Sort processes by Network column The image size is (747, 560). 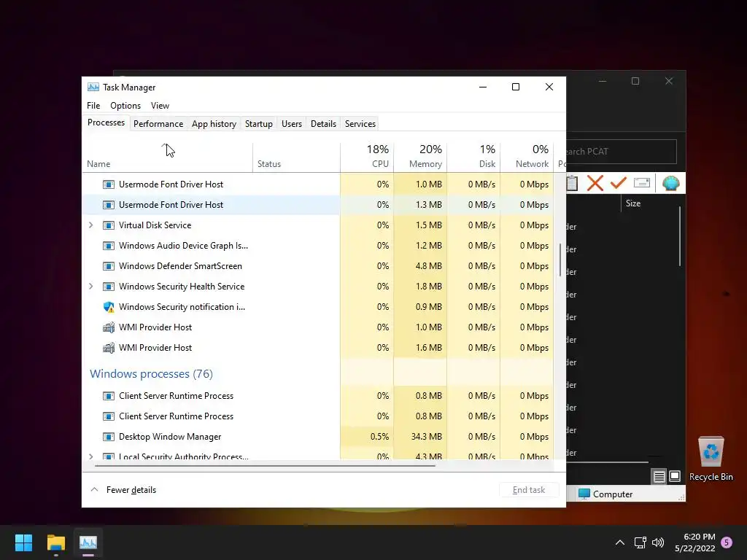[527, 157]
